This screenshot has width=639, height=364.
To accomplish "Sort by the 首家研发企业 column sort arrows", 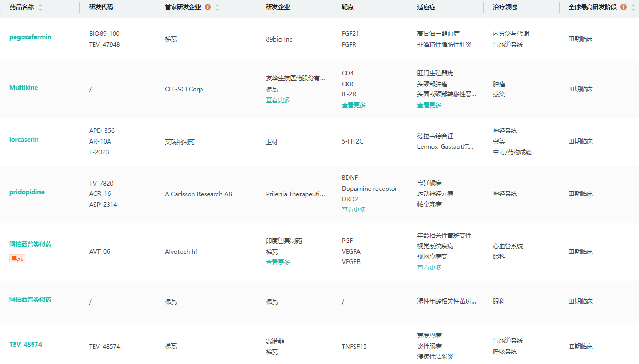I will [x=217, y=7].
